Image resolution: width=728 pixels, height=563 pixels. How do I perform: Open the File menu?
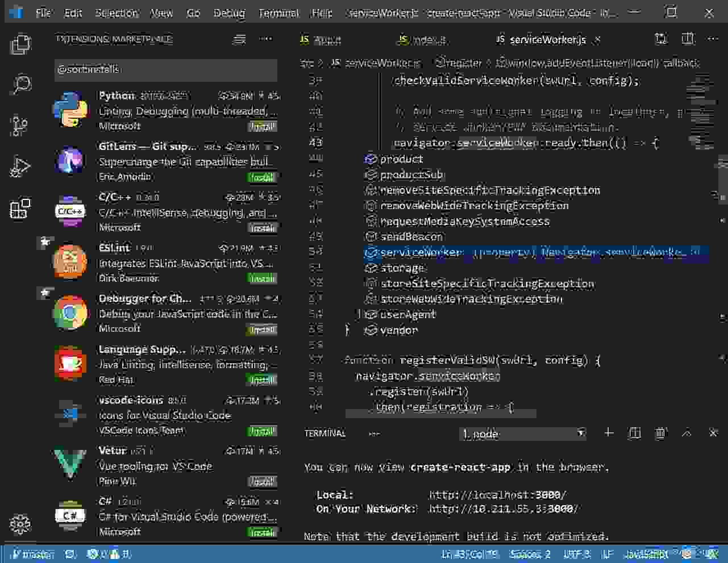43,12
